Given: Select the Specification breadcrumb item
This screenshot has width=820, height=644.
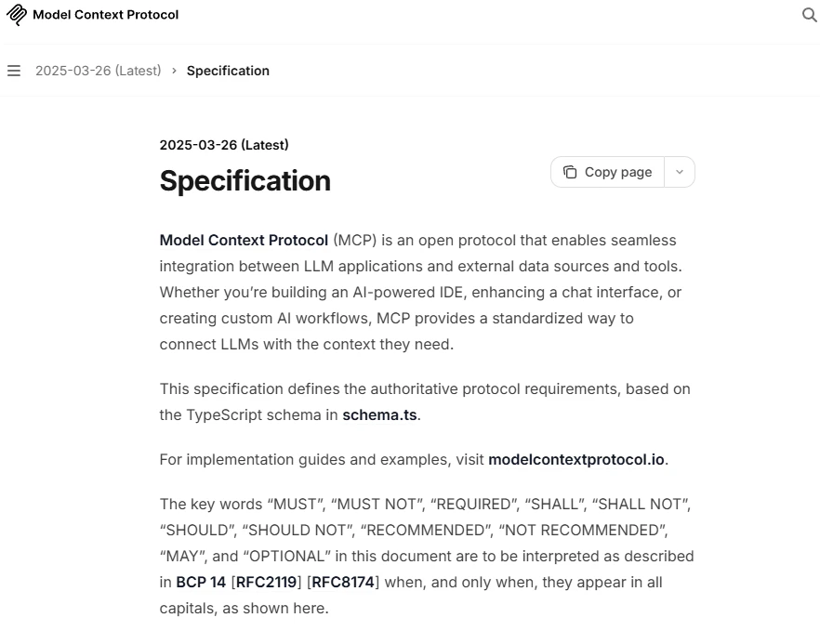Looking at the screenshot, I should coord(228,71).
